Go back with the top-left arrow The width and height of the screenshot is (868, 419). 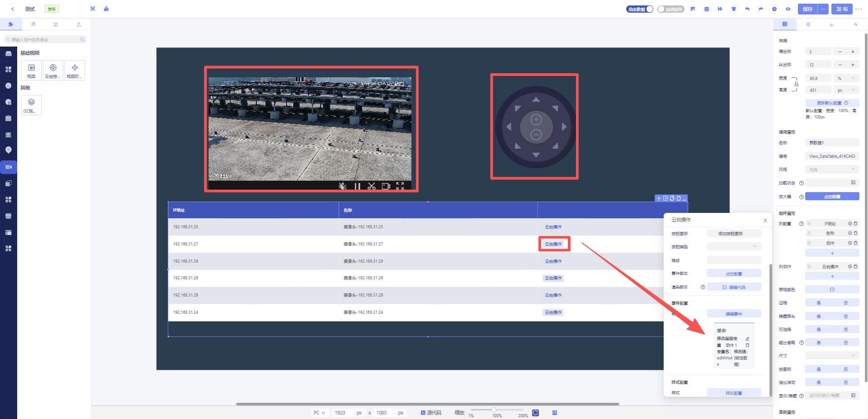coord(13,9)
